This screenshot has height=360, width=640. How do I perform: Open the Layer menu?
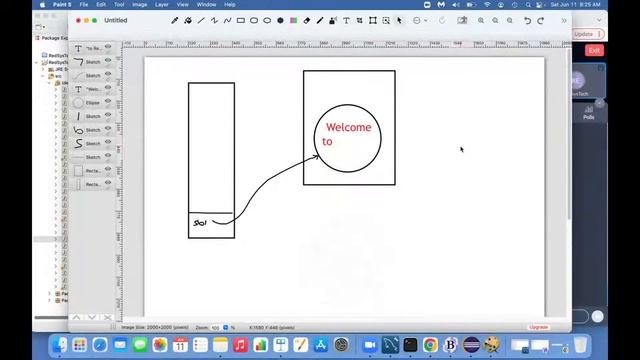point(162,4)
